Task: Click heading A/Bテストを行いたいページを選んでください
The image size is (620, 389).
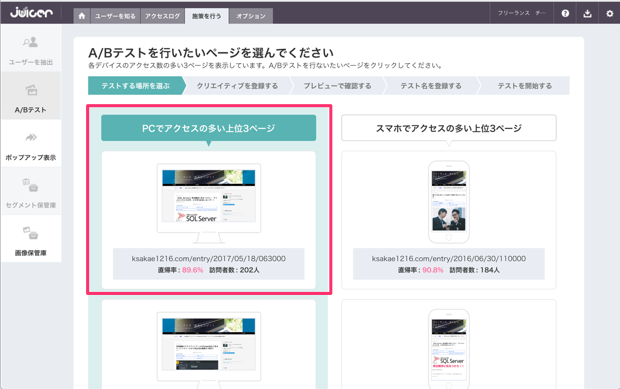Action: [x=211, y=53]
